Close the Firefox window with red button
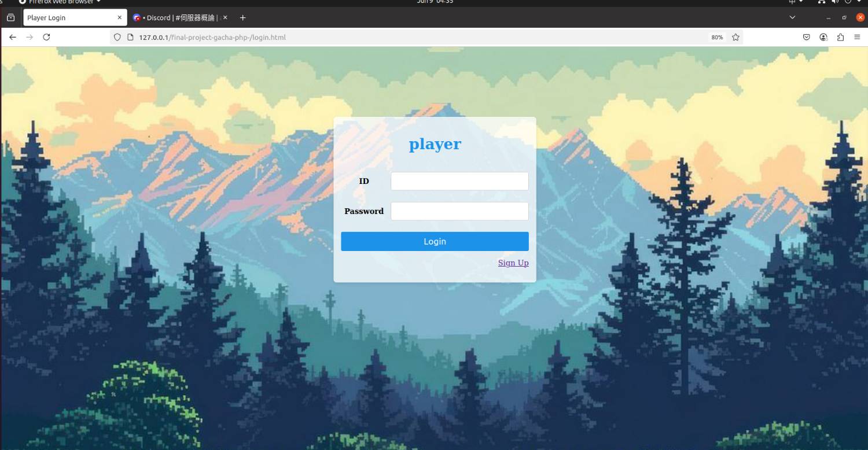The image size is (868, 450). point(860,17)
